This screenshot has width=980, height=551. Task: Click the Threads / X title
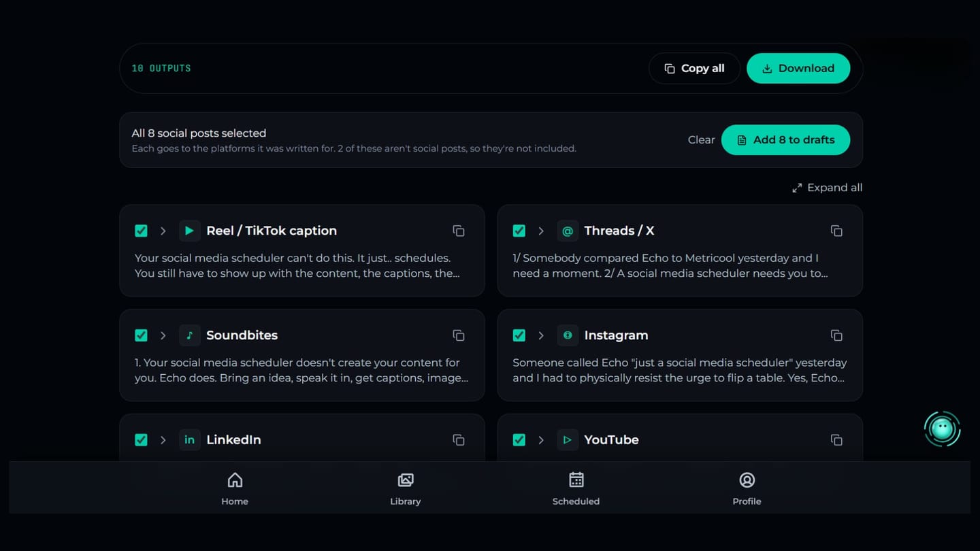[619, 231]
